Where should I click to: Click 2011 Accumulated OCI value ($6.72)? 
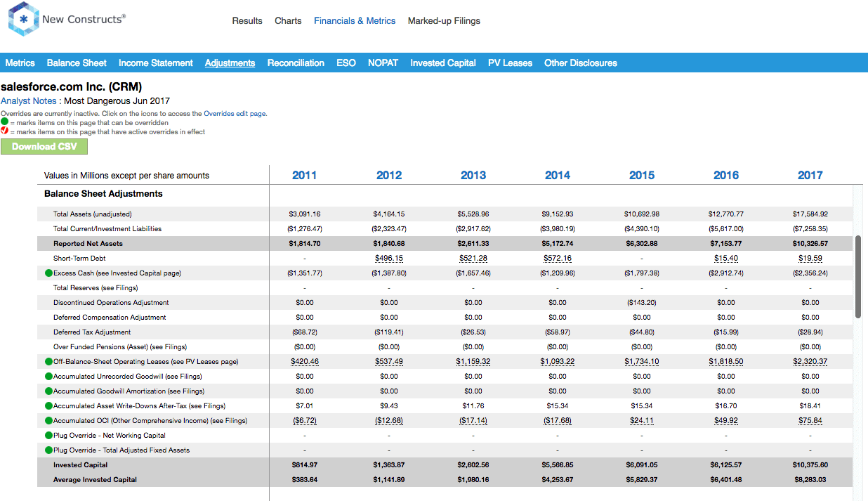(x=305, y=421)
